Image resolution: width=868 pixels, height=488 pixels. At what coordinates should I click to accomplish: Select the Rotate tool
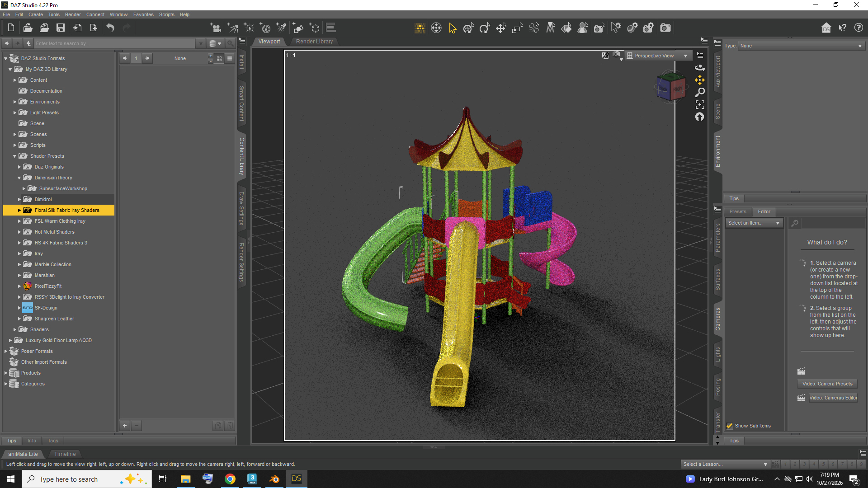(x=485, y=28)
